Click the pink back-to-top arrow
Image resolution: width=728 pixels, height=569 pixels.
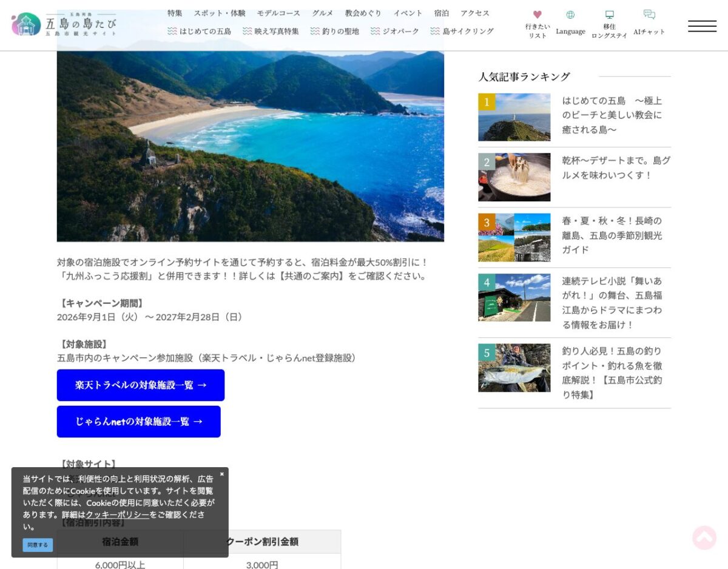pyautogui.click(x=704, y=537)
